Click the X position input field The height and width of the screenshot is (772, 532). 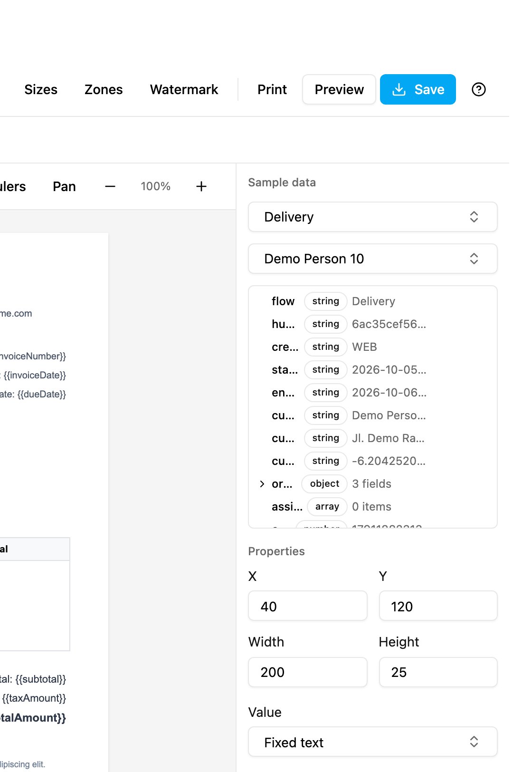click(308, 606)
